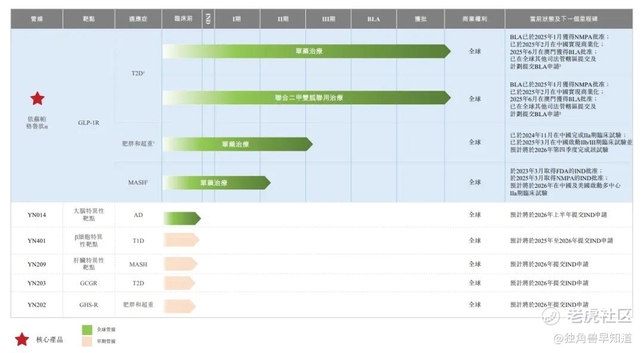Click the 聯合二甲雙胍聯用治療 progress bar
The height and width of the screenshot is (353, 644).
click(306, 98)
